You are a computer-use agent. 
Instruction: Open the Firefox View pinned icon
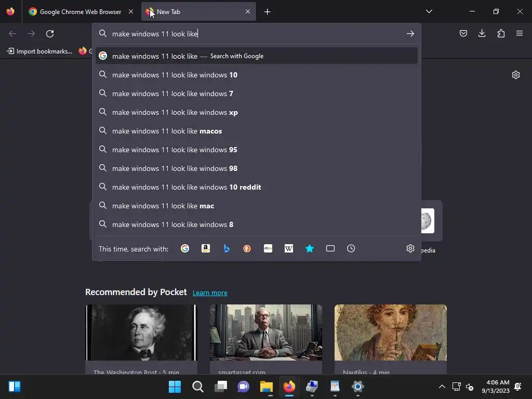[10, 11]
